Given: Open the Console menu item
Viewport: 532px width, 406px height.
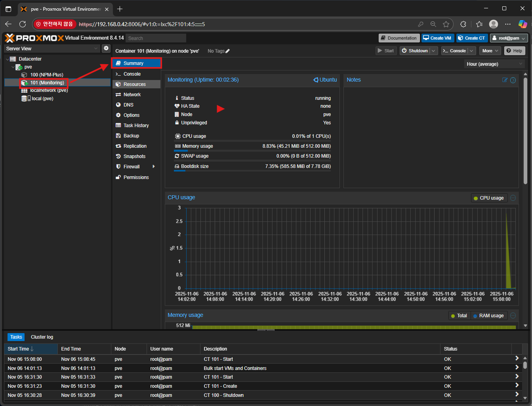Looking at the screenshot, I should tap(136, 74).
